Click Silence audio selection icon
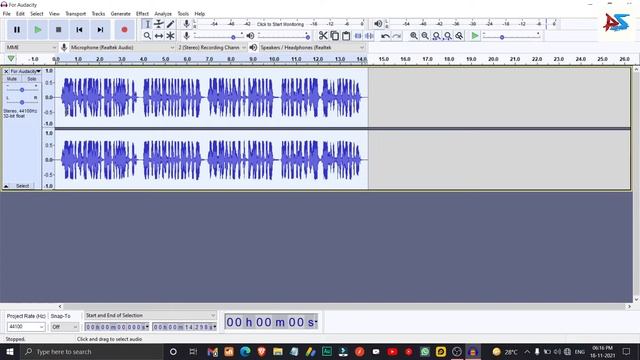The image size is (640, 360). (x=369, y=36)
